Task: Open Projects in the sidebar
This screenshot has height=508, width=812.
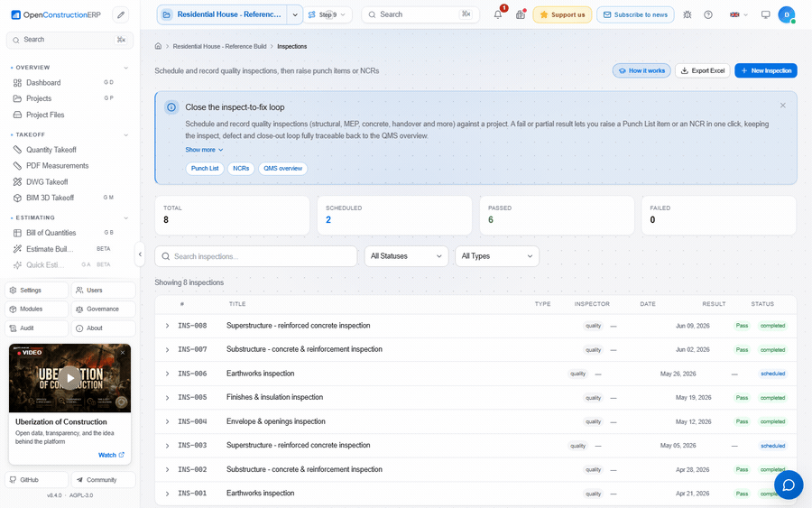Action: pyautogui.click(x=69, y=98)
